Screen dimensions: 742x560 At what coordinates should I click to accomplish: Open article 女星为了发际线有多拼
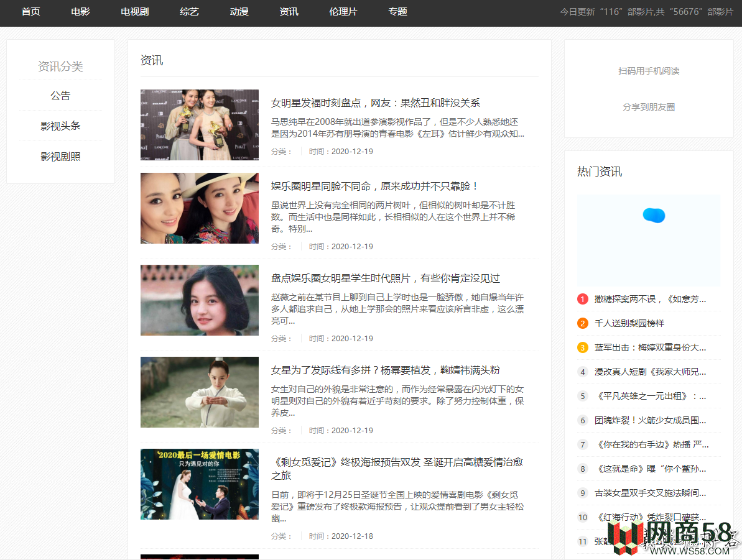coord(385,370)
